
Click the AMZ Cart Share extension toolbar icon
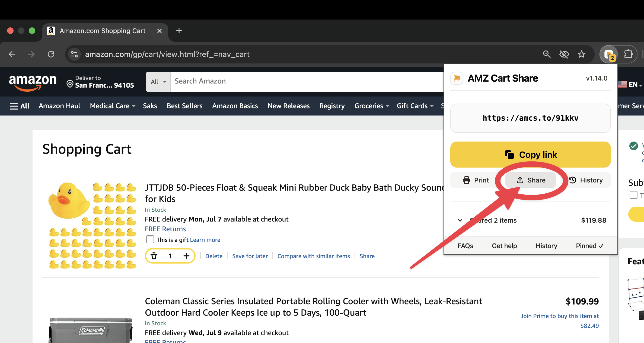[609, 54]
